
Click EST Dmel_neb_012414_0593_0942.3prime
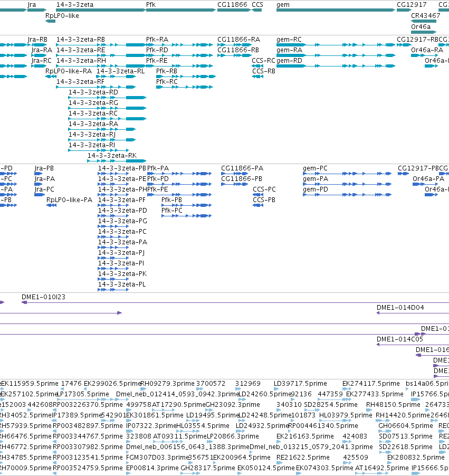coord(178,394)
